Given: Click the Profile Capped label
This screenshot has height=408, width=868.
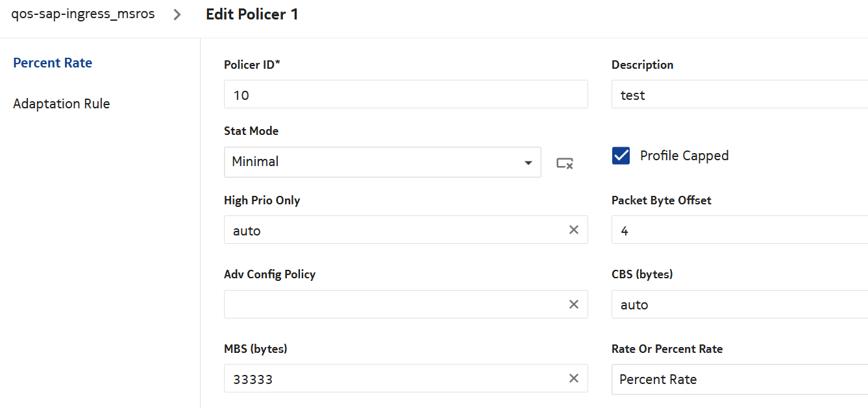Looking at the screenshot, I should [x=684, y=156].
